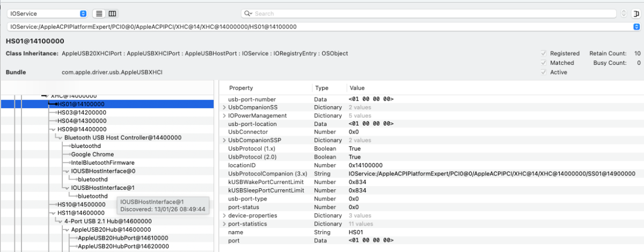The width and height of the screenshot is (644, 252).
Task: Toggle the Matched checkbox
Action: (x=544, y=63)
